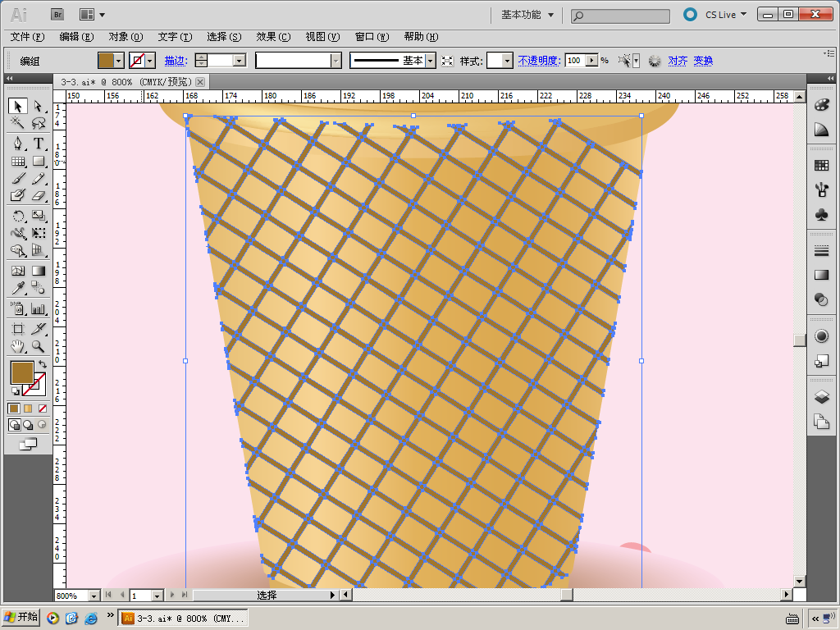Open the 效果 (Effect) menu
The height and width of the screenshot is (630, 840).
272,37
